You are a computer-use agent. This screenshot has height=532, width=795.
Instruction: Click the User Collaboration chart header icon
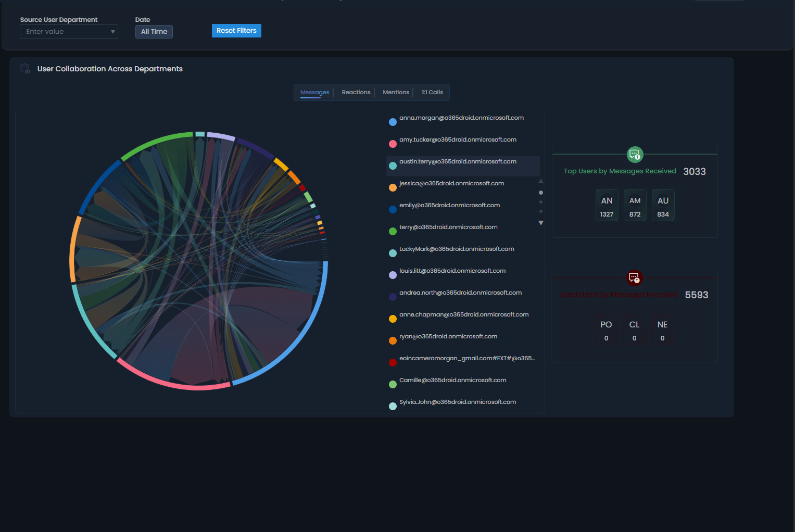click(x=24, y=68)
